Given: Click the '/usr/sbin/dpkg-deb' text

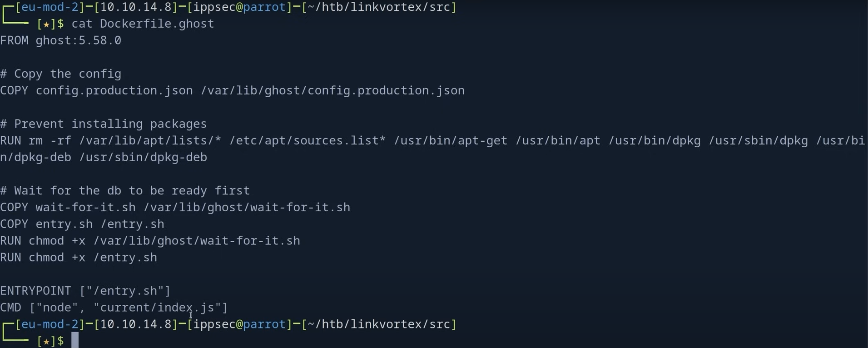Looking at the screenshot, I should click(143, 157).
